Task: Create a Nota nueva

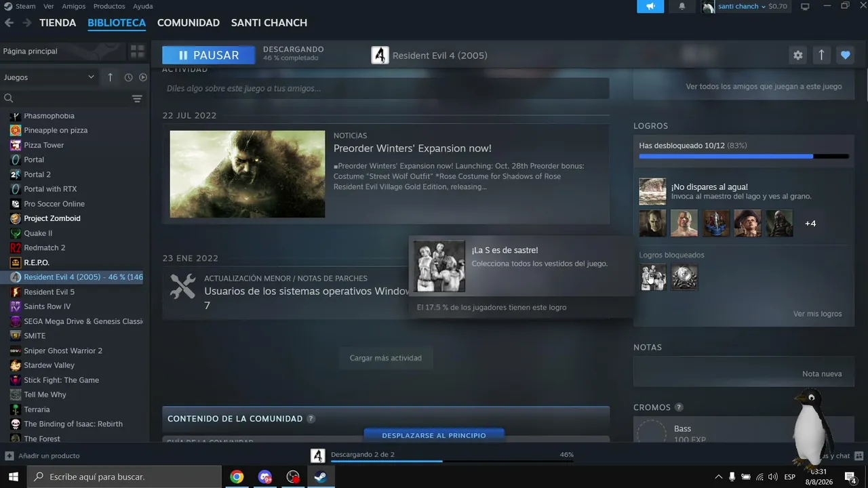Action: click(822, 373)
